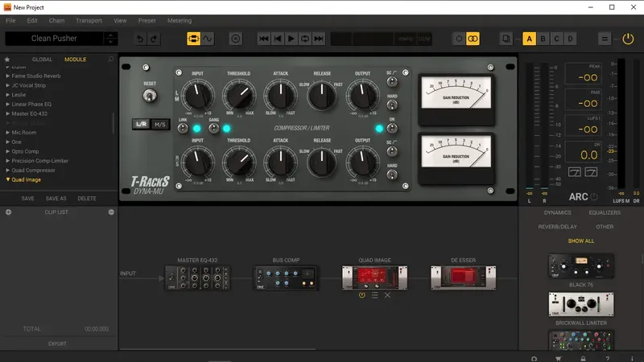Screen dimensions: 644x362
Task: Click SAVE preset button
Action: pos(27,199)
